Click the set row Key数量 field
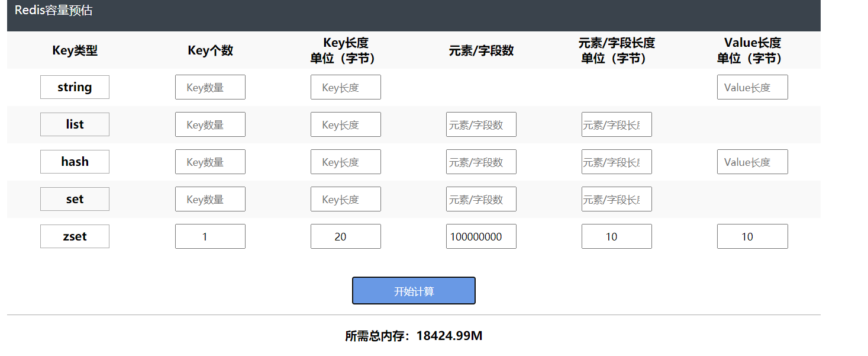 pos(210,199)
